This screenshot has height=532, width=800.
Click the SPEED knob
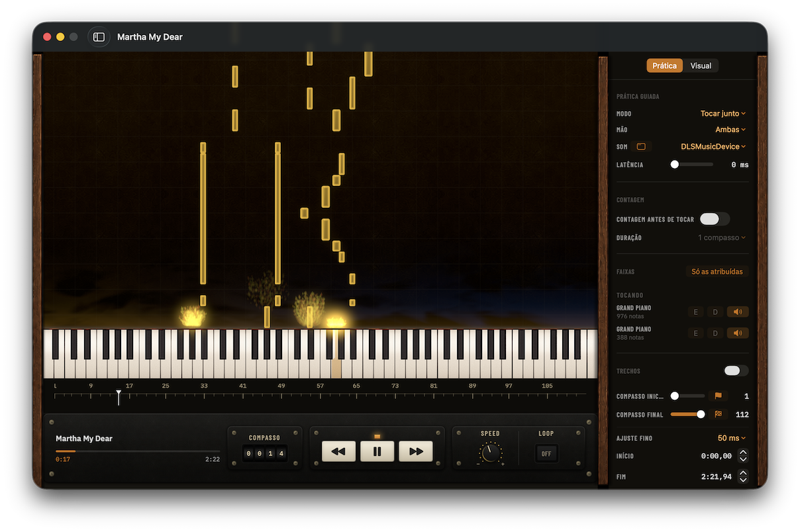coord(490,453)
